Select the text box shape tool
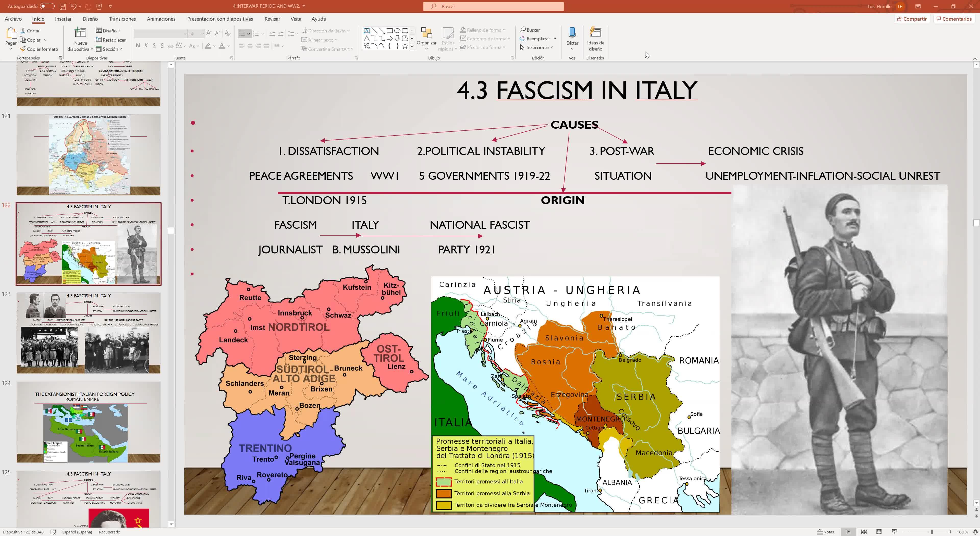This screenshot has width=980, height=536. click(x=366, y=30)
